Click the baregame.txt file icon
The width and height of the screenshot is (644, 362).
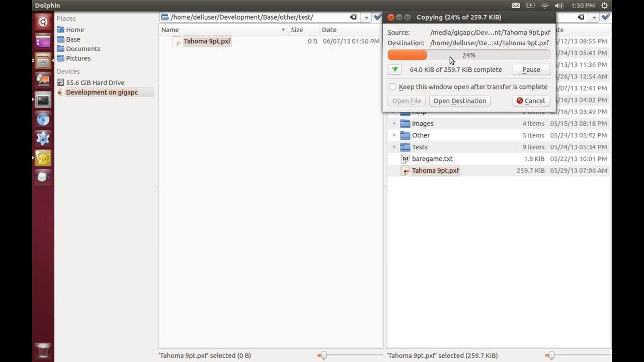click(406, 159)
